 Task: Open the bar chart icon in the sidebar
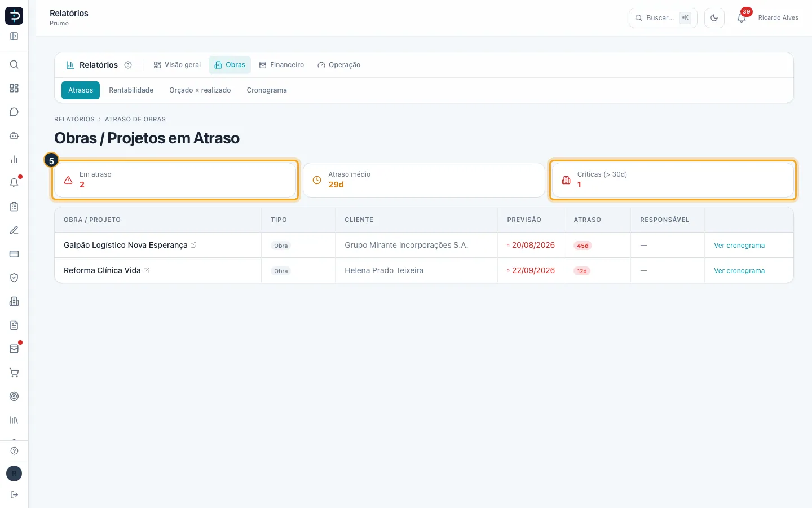tap(14, 159)
